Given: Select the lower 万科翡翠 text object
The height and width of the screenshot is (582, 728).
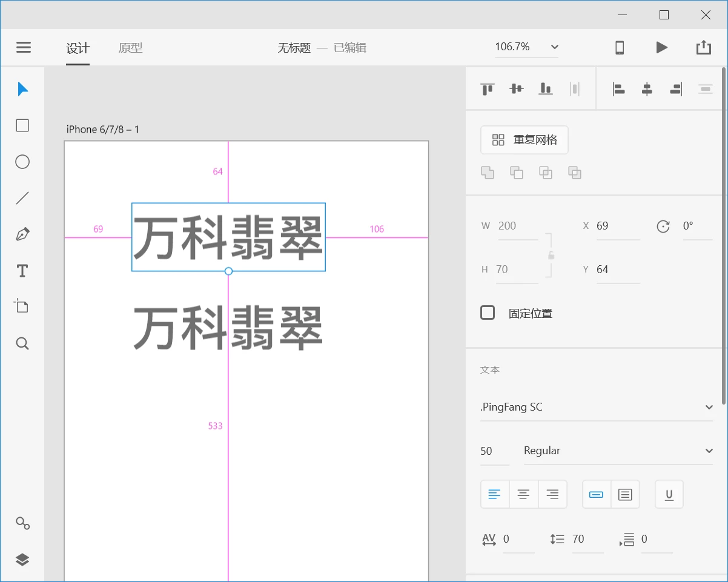Looking at the screenshot, I should coord(228,328).
